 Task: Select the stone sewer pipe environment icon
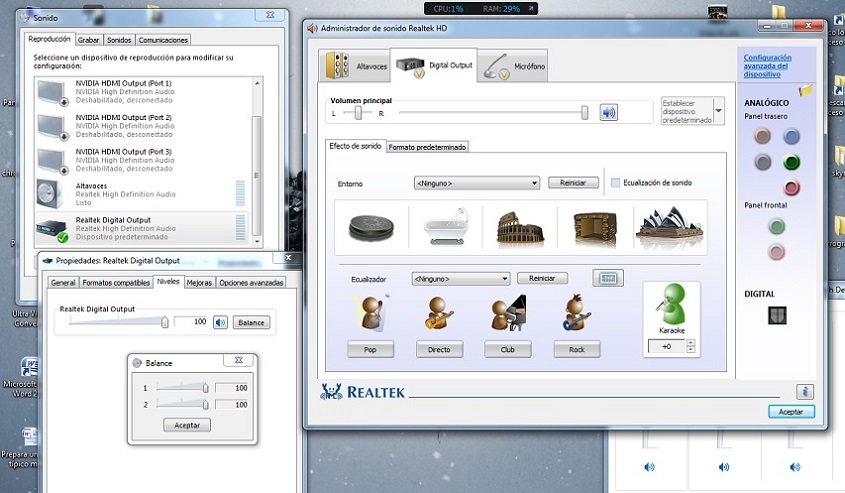point(371,227)
